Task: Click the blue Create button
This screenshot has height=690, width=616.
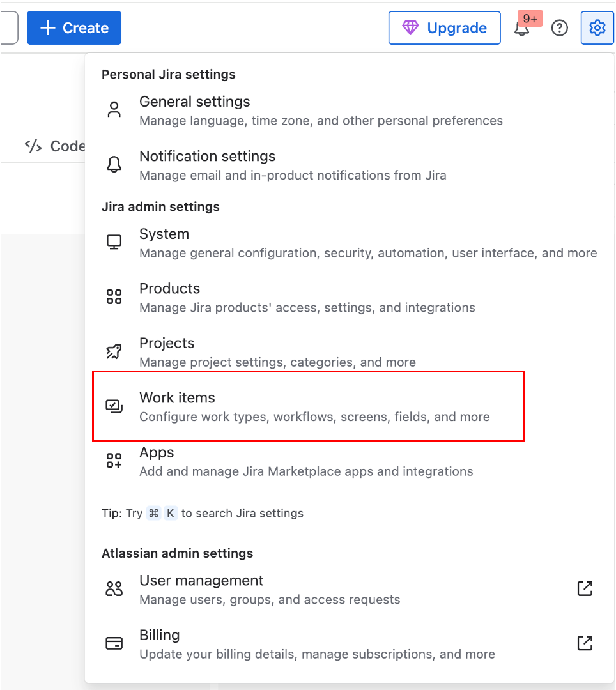Action: coord(74,28)
